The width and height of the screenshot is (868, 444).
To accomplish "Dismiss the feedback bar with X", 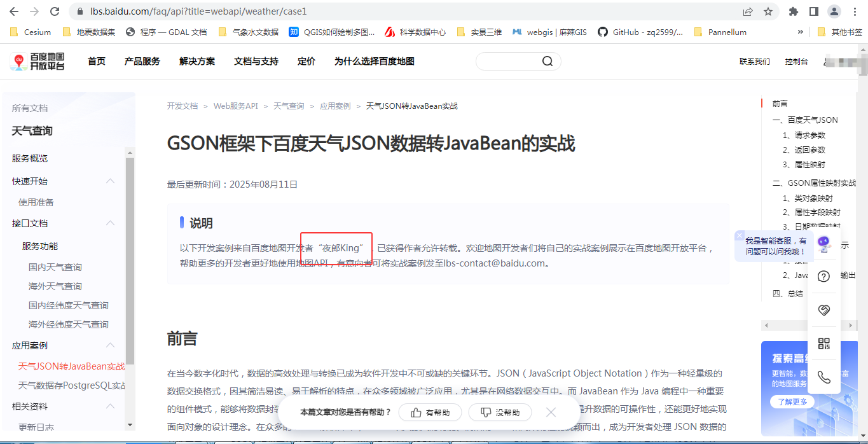I will pos(551,412).
